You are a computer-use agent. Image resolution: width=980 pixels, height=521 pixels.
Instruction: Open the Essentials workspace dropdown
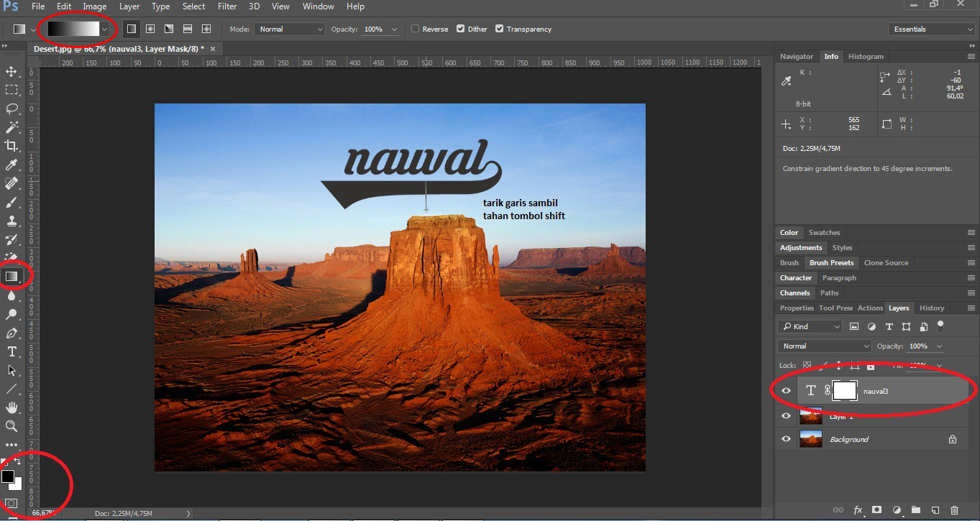932,29
